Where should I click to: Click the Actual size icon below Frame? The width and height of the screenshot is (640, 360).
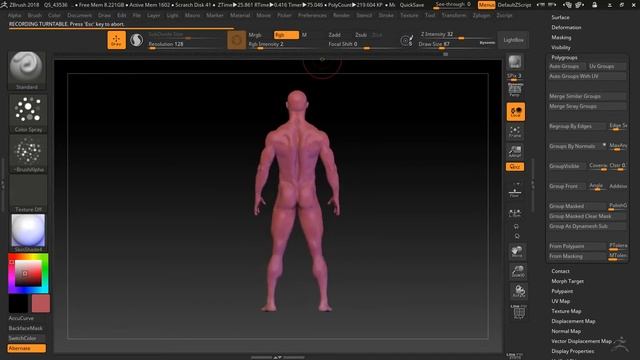(x=515, y=151)
